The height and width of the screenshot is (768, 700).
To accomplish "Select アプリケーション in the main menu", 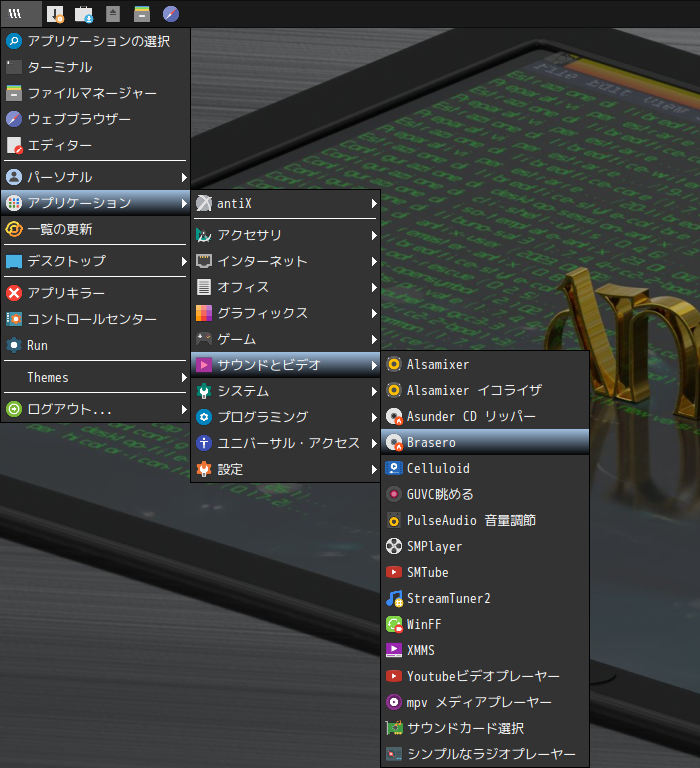I will pos(96,203).
